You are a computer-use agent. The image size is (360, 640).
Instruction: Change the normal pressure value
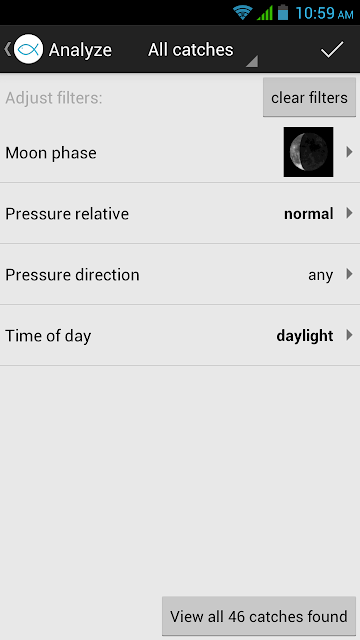point(309,214)
